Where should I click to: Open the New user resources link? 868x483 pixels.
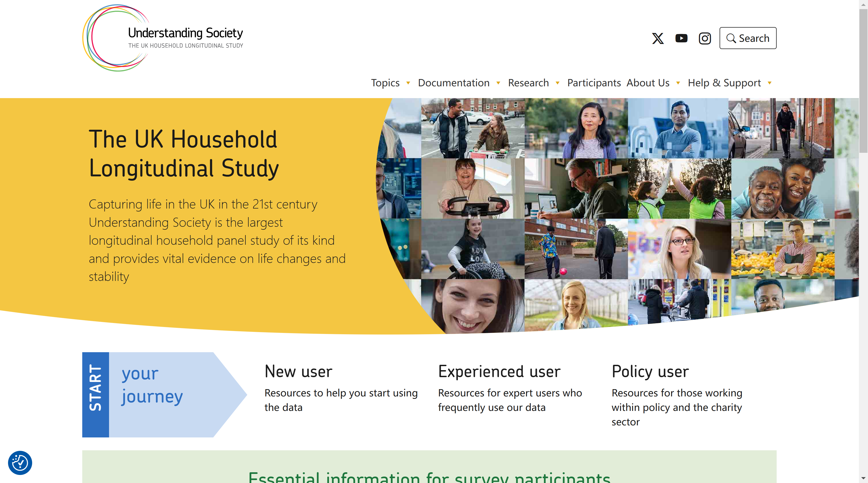298,371
